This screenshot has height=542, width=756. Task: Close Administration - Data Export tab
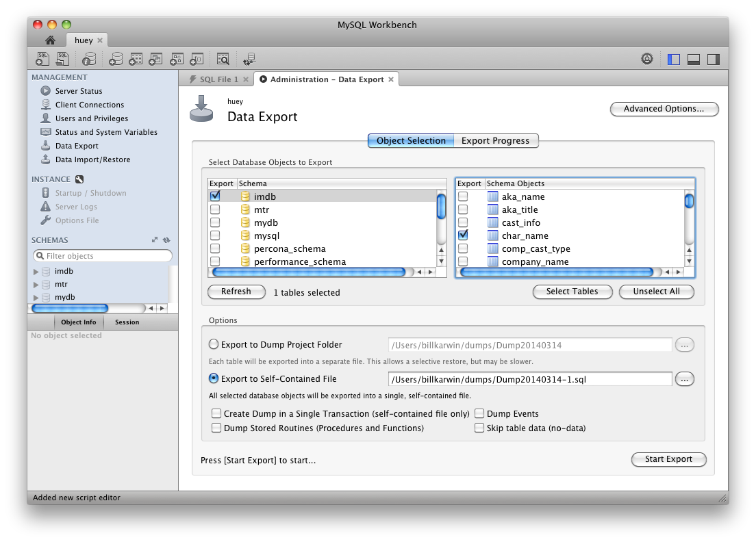(x=391, y=79)
